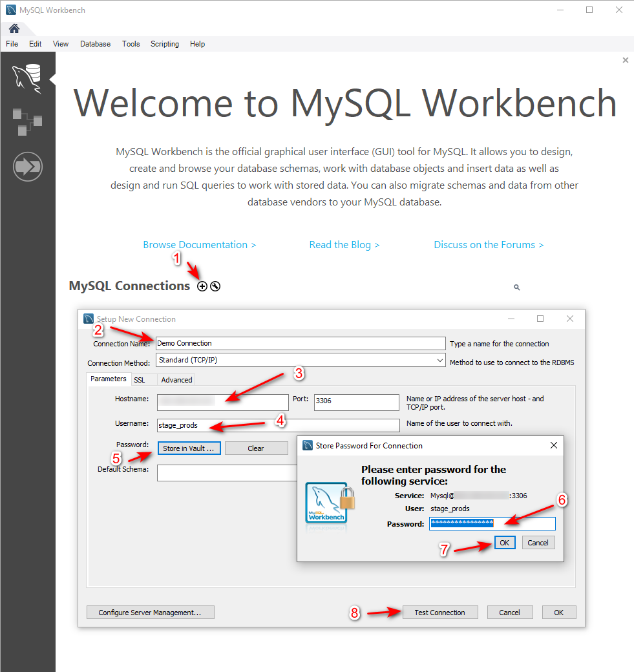The width and height of the screenshot is (634, 672).
Task: Click 'Name of the user to connect with.' hint
Action: pyautogui.click(x=459, y=423)
